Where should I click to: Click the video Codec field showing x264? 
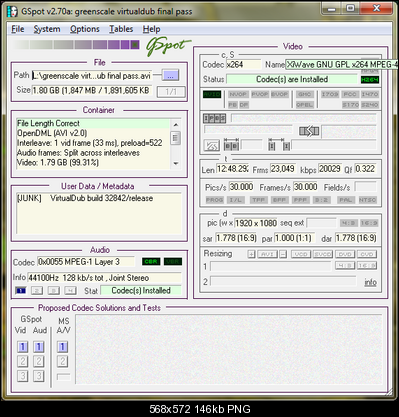[x=244, y=65]
